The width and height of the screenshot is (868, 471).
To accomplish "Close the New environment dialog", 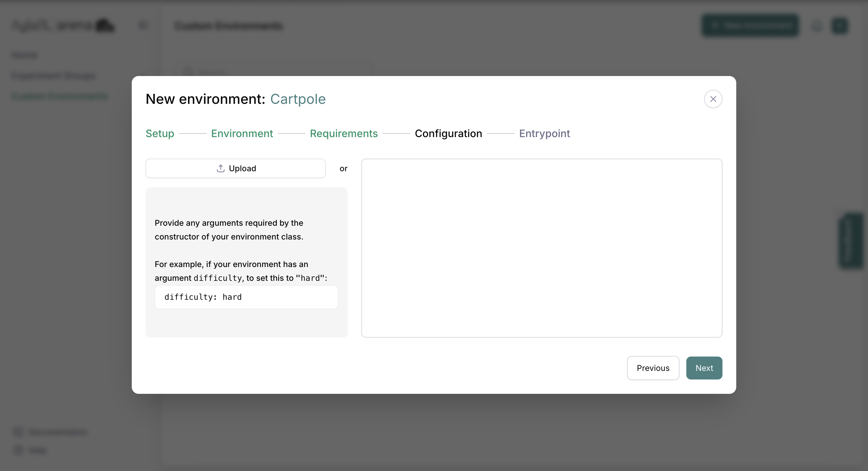I will pos(713,99).
